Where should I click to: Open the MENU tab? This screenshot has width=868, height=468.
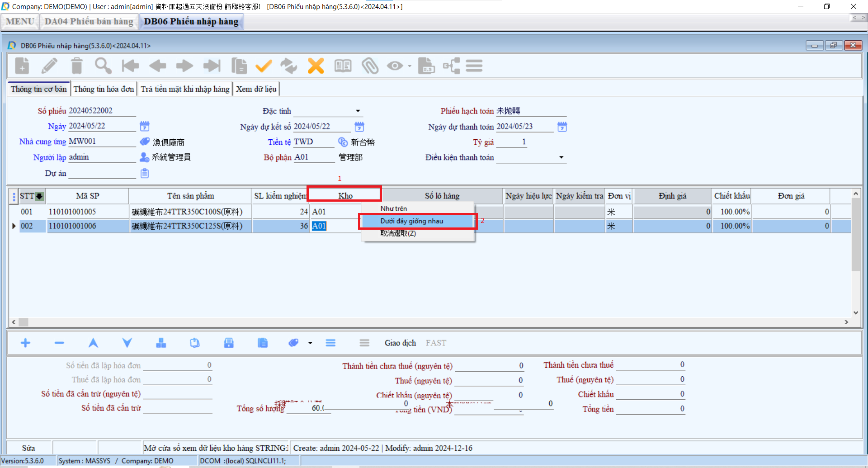[20, 21]
